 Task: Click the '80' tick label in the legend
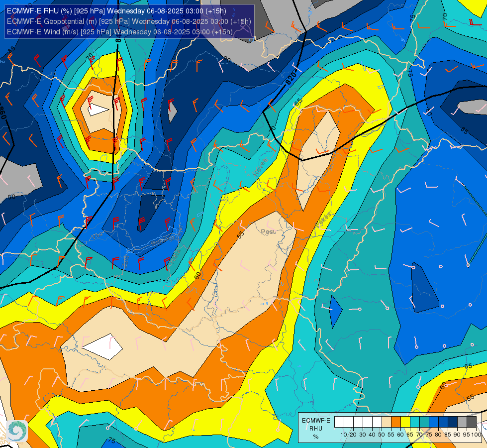coord(438,435)
